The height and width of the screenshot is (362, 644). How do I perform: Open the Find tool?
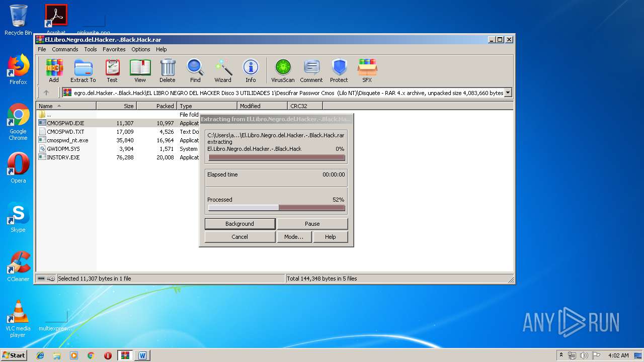(195, 70)
